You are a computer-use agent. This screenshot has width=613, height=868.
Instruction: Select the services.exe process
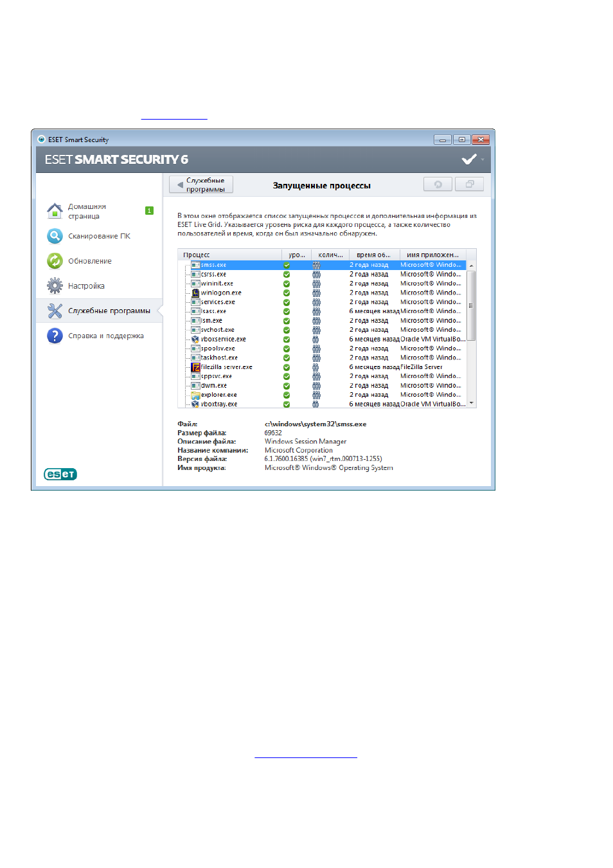tap(218, 302)
